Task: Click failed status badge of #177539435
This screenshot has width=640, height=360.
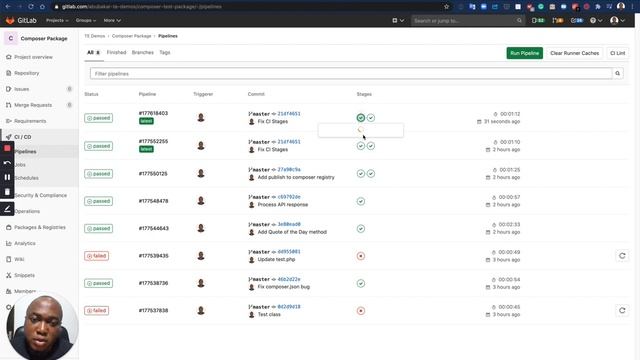Action: 96,256
